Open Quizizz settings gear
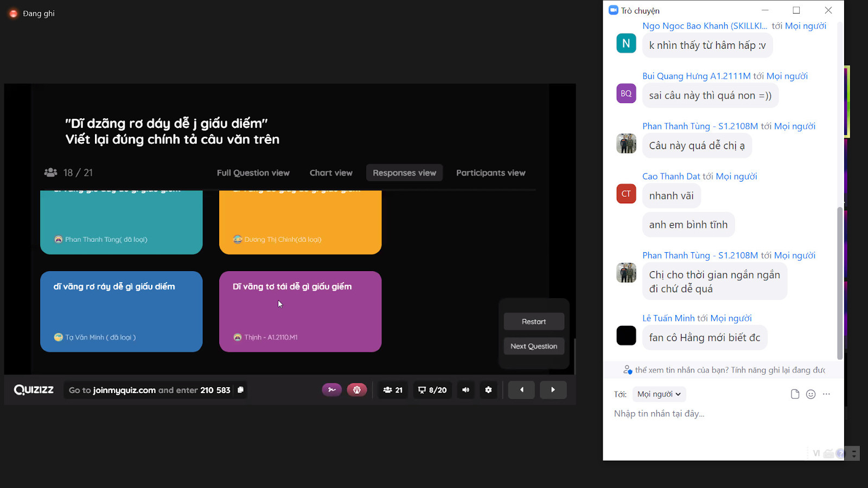Image resolution: width=868 pixels, height=488 pixels. pyautogui.click(x=488, y=390)
